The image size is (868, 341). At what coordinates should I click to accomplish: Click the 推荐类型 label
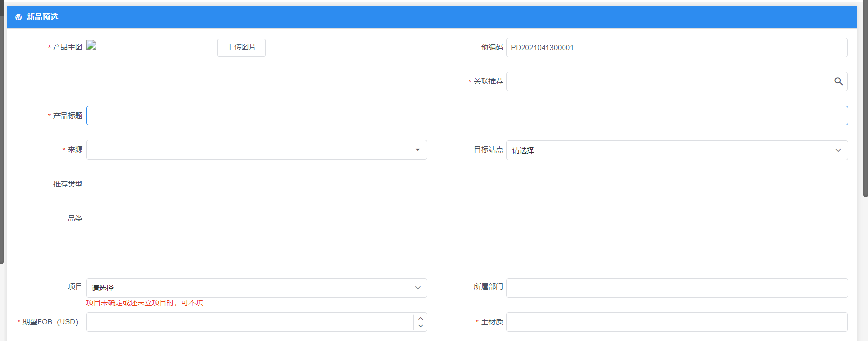[68, 184]
